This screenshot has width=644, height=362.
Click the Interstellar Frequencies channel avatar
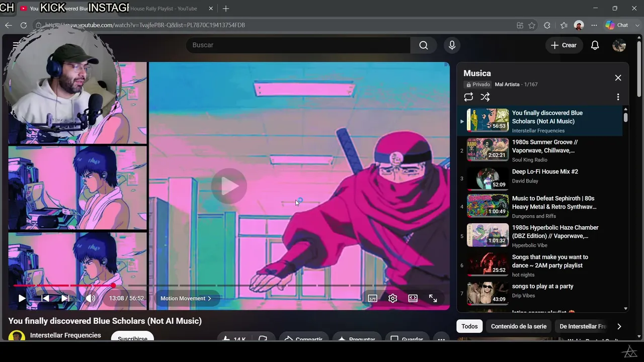tap(17, 336)
